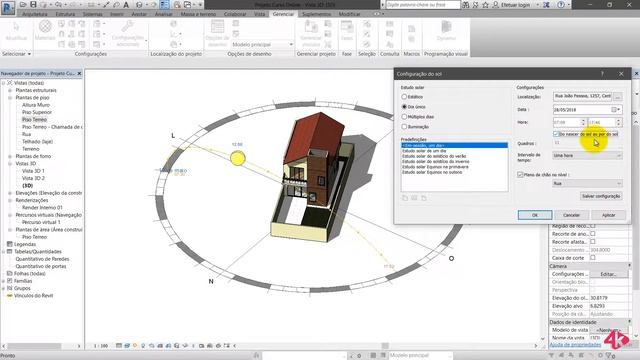Expand the Plantas estruturais tree node
Viewport: 640px width, 360px height.
10,90
